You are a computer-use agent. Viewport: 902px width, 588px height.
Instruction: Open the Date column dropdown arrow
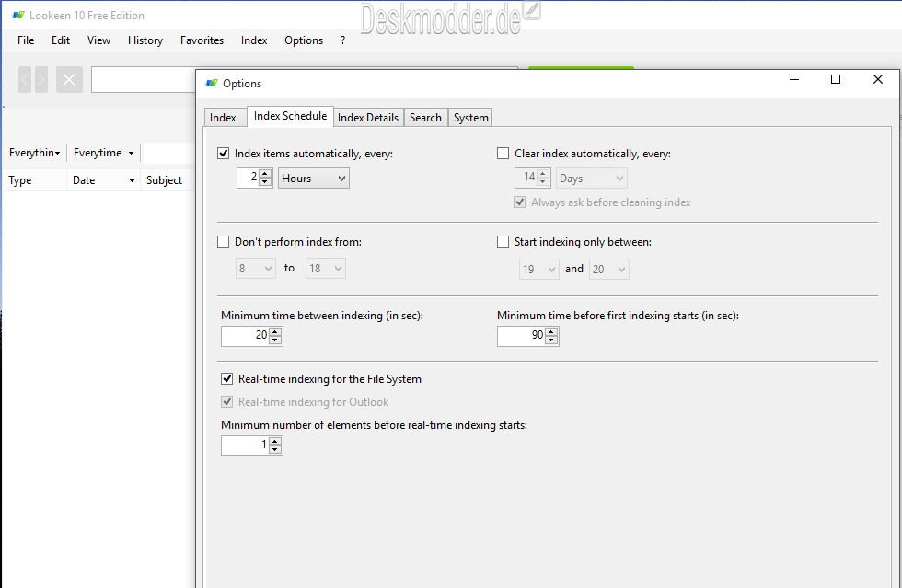pyautogui.click(x=132, y=180)
